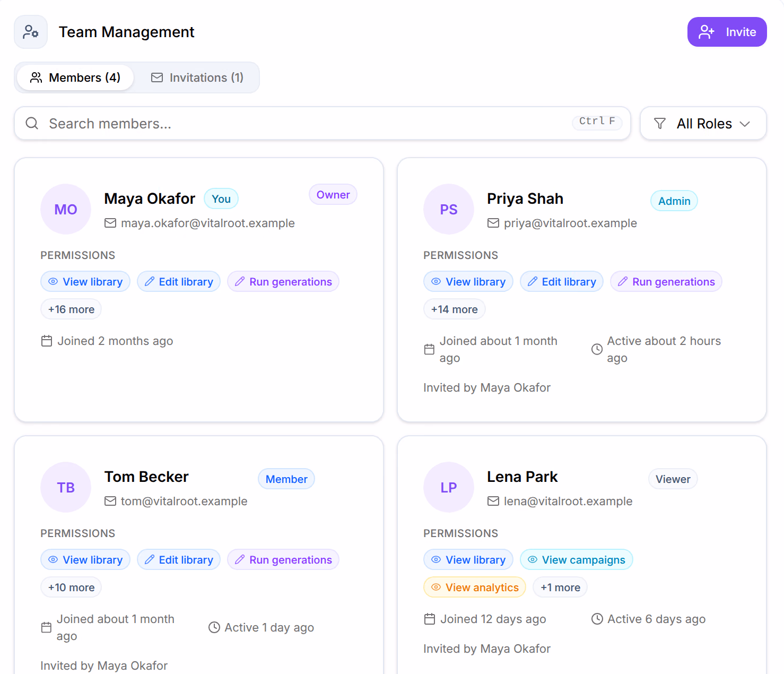784x674 pixels.
Task: Click Lena Park's View library chip
Action: 468,560
